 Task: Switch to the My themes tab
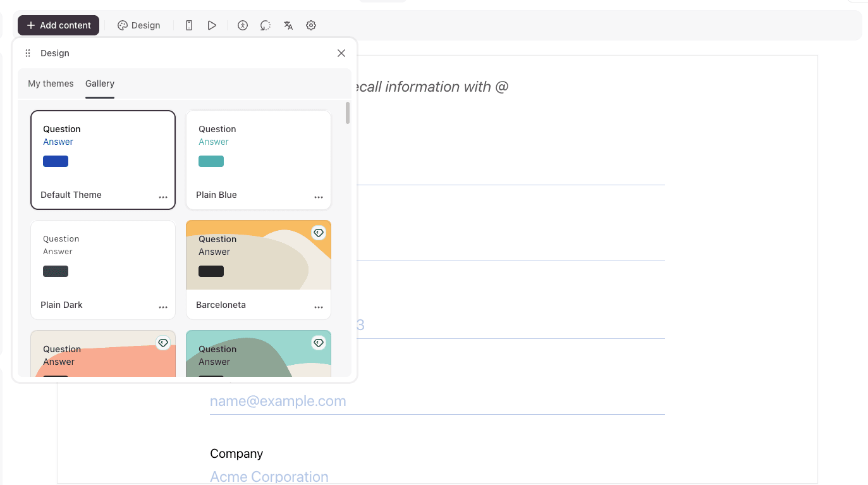coord(50,83)
